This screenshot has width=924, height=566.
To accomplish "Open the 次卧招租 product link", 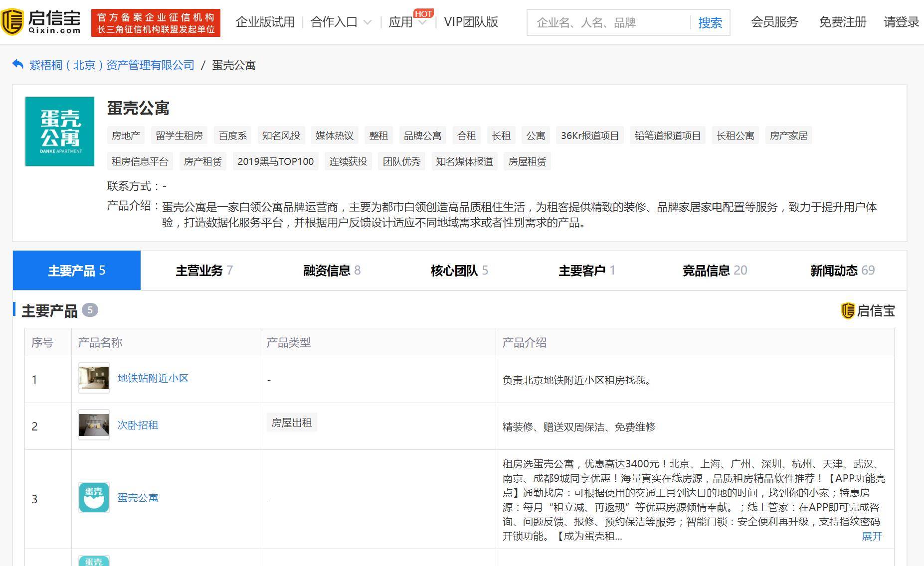I will (x=138, y=425).
